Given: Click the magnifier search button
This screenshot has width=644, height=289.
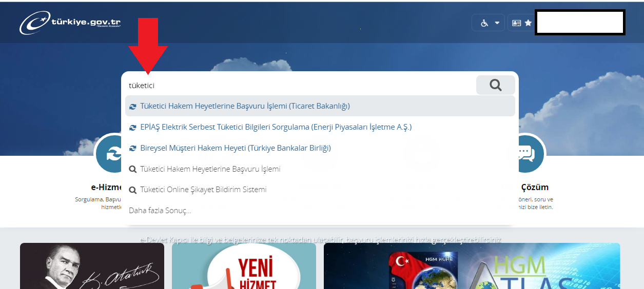Looking at the screenshot, I should pyautogui.click(x=495, y=85).
